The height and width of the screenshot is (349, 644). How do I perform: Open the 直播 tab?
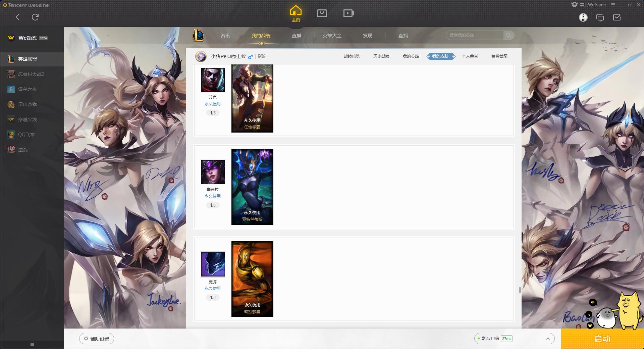(x=297, y=36)
